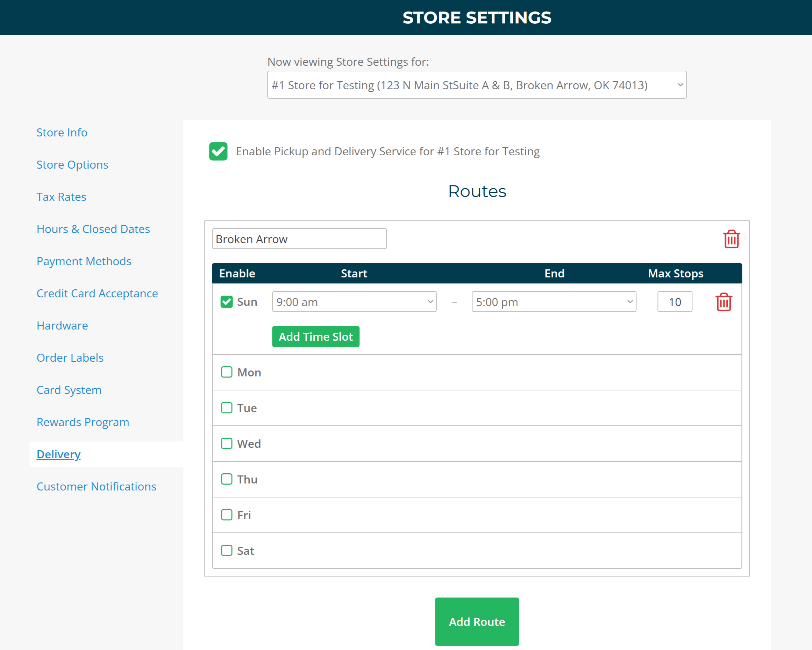
Task: Open Store Info settings section
Action: (62, 133)
